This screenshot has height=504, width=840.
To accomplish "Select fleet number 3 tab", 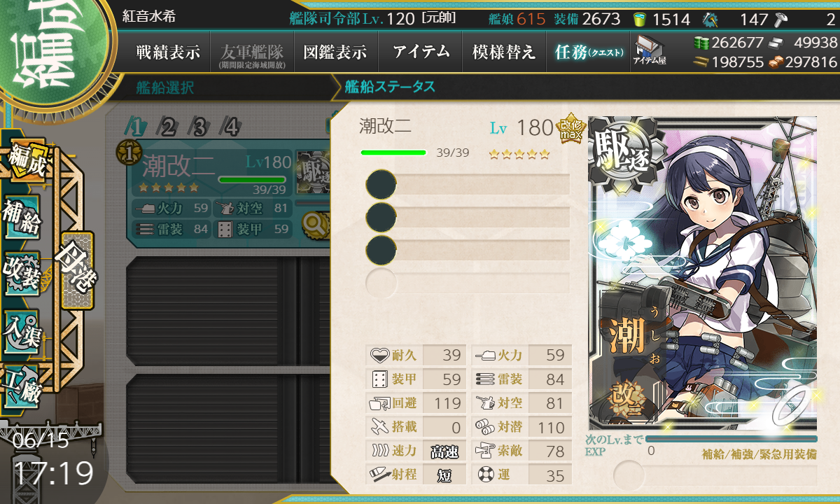I will 199,127.
